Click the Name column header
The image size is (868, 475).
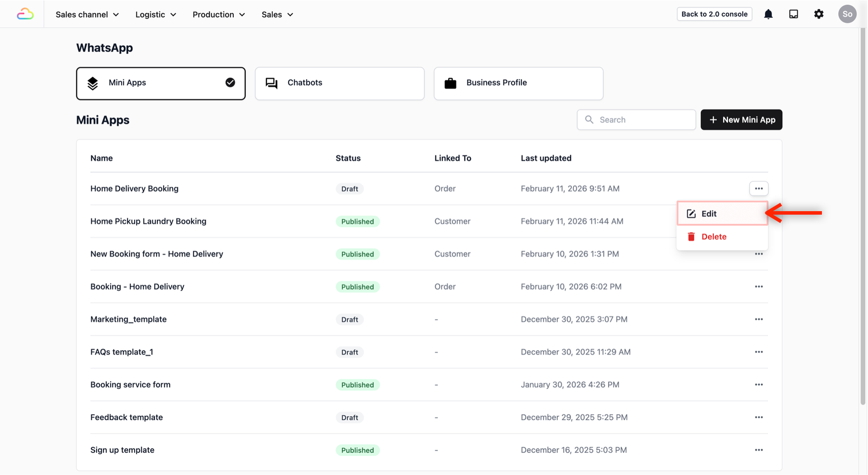pos(101,158)
